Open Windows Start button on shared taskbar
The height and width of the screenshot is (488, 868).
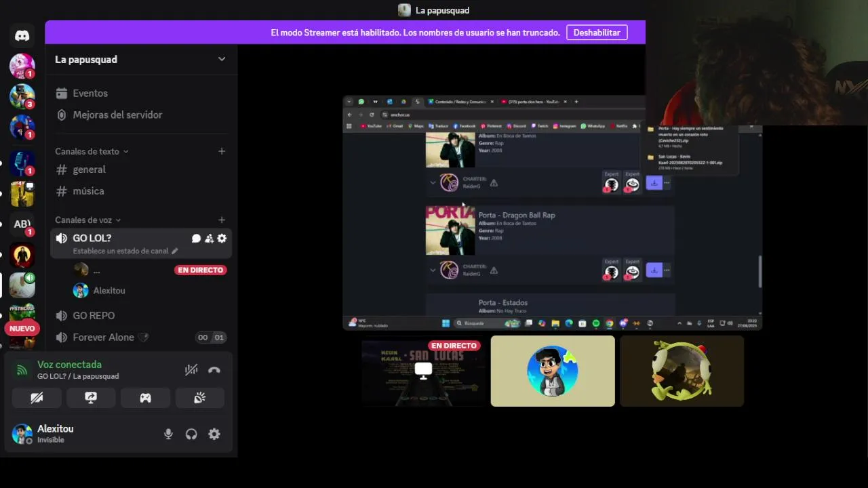[x=446, y=323]
